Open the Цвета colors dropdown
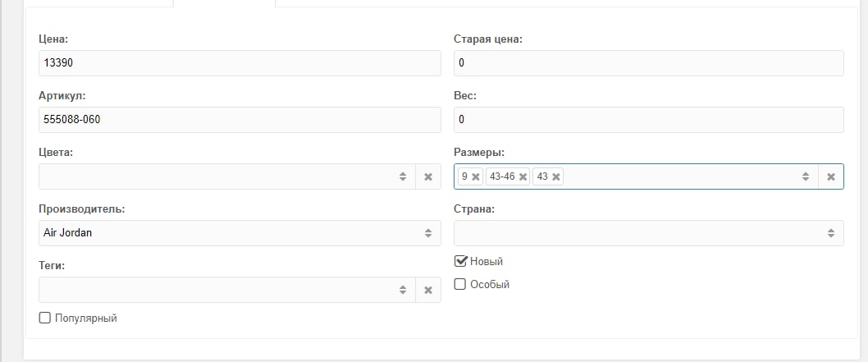The height and width of the screenshot is (362, 868). pos(402,176)
